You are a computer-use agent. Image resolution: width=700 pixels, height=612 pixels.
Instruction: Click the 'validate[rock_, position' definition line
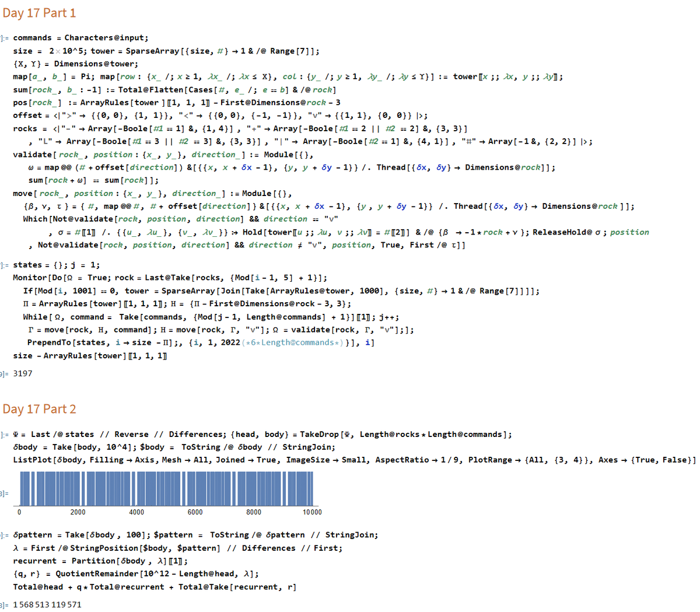pos(163,155)
